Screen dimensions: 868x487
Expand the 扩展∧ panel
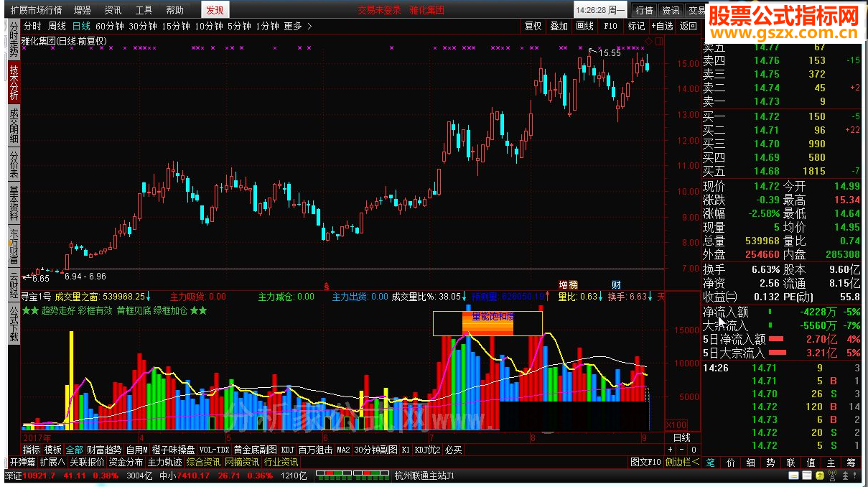point(52,462)
